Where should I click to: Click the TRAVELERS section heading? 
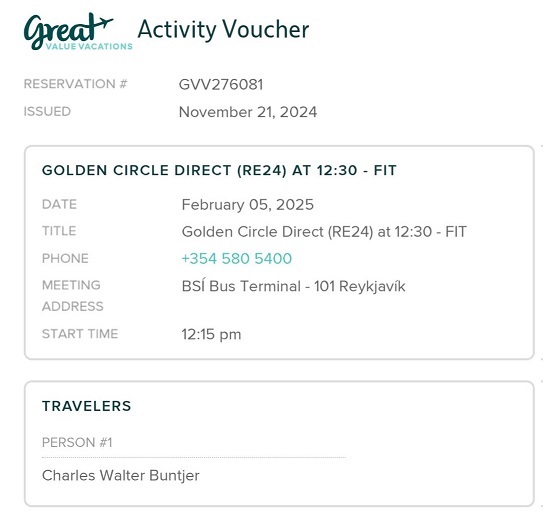point(87,406)
